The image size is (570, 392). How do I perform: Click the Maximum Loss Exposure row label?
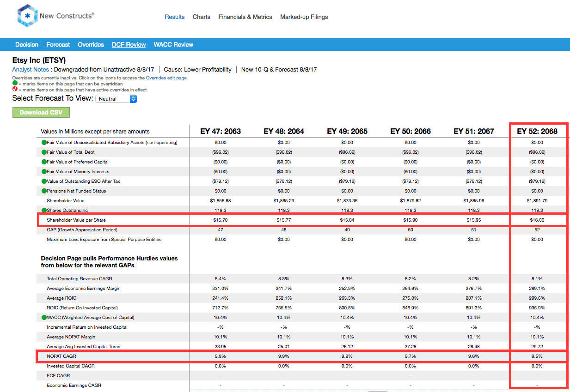click(x=104, y=240)
